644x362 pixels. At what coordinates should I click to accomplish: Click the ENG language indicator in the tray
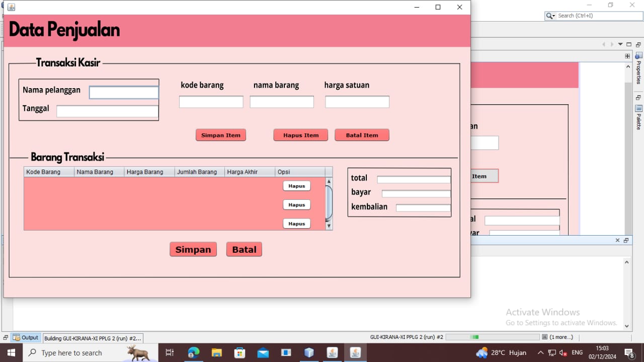(577, 352)
